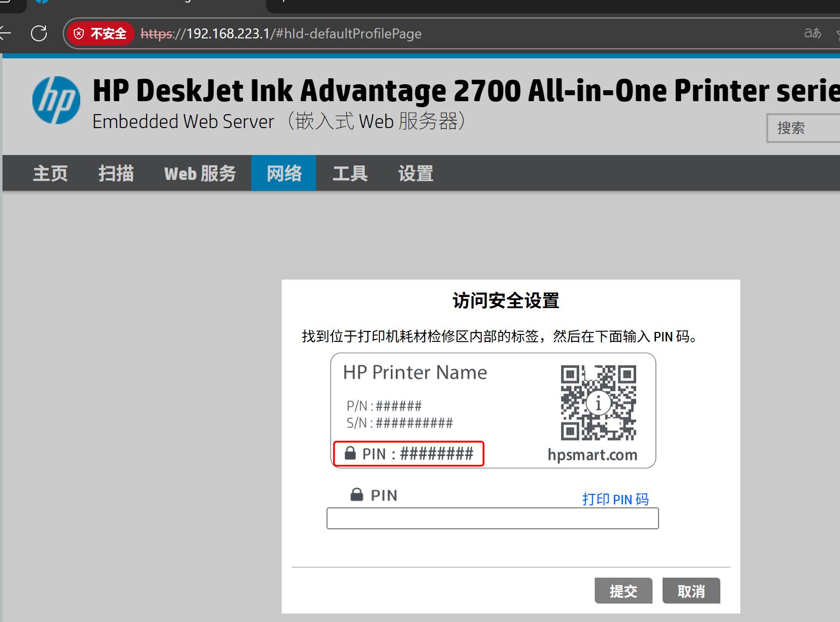Click the browser back arrow
The width and height of the screenshot is (840, 622).
(x=5, y=33)
